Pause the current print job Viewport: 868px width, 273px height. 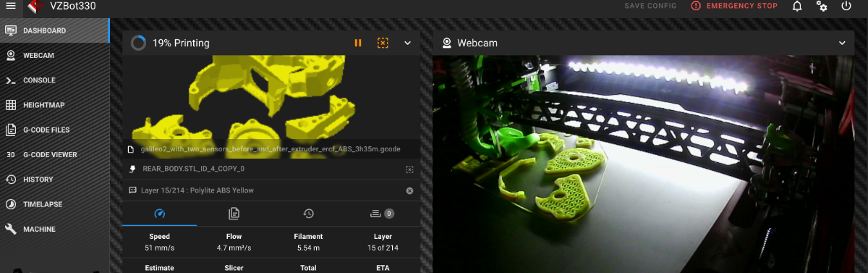358,43
